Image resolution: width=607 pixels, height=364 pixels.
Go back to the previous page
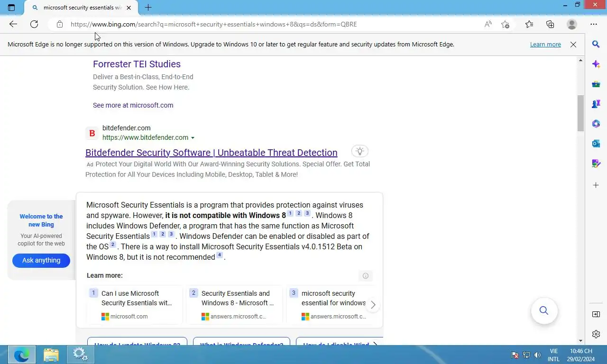coord(13,24)
